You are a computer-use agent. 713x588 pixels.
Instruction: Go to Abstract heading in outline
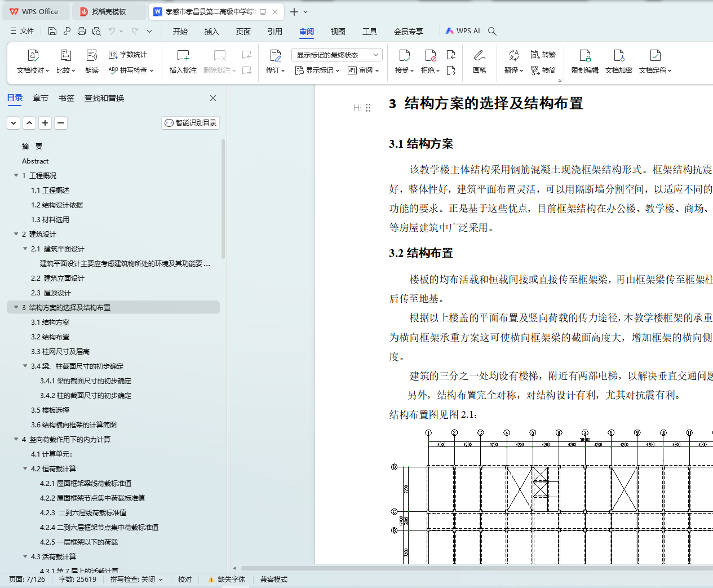point(36,161)
